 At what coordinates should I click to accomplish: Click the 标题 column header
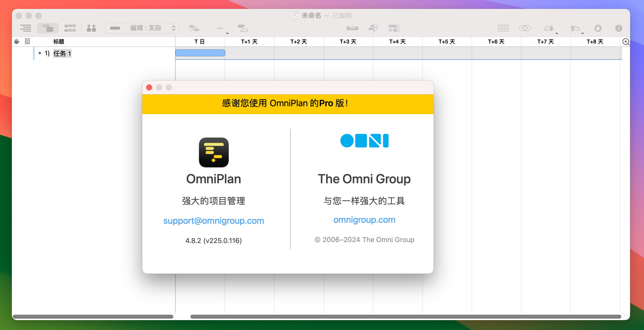(x=59, y=41)
